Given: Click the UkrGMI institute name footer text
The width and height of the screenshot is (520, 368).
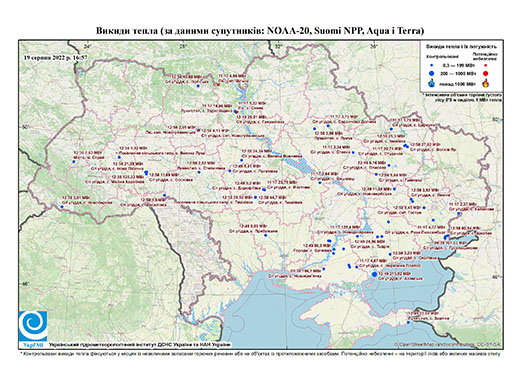Looking at the screenshot, I should 140,345.
